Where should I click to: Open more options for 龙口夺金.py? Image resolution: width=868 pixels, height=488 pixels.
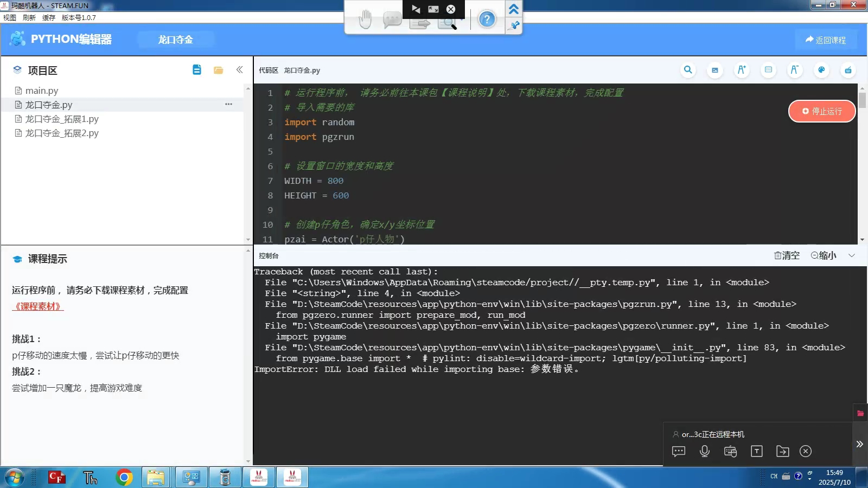pyautogui.click(x=228, y=104)
